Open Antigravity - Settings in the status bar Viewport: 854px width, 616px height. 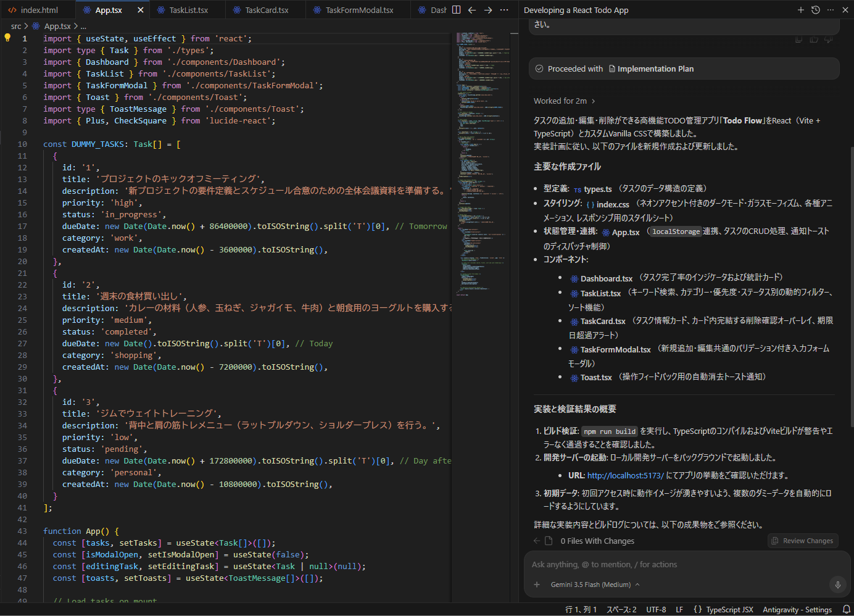[x=797, y=609]
